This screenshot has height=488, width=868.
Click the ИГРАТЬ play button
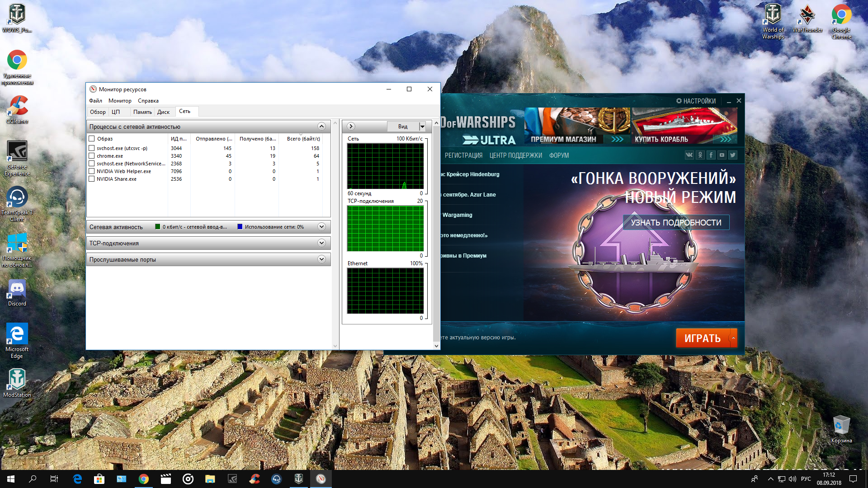click(703, 338)
